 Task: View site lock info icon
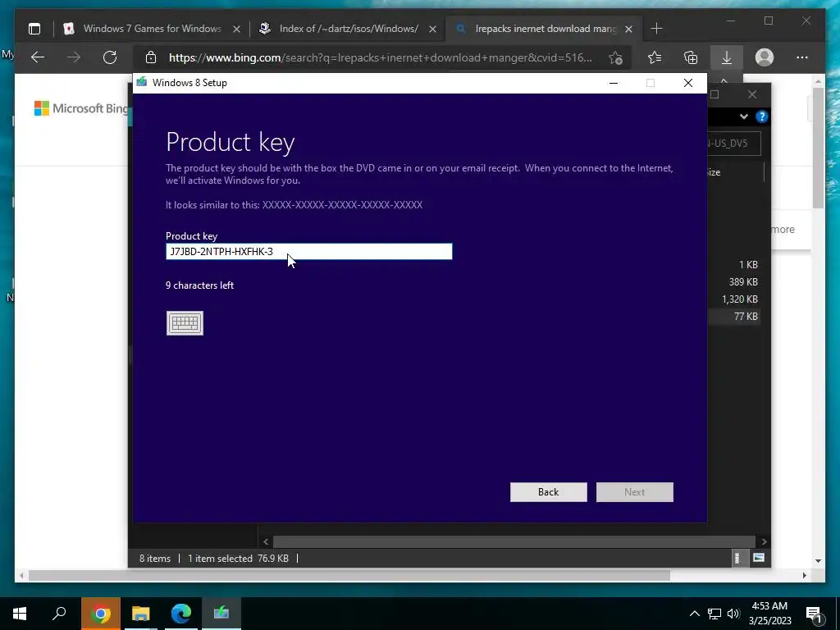151,57
